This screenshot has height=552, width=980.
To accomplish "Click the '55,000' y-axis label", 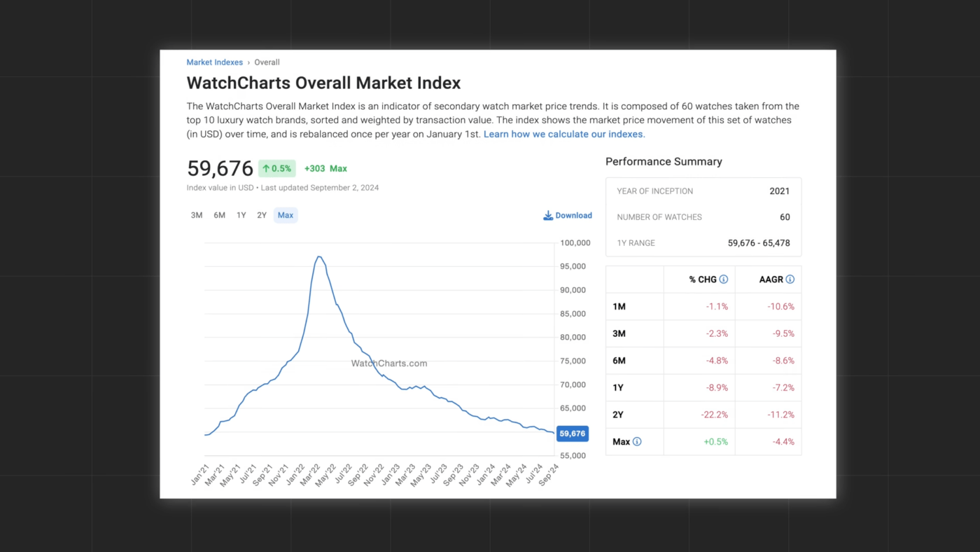I will point(574,456).
